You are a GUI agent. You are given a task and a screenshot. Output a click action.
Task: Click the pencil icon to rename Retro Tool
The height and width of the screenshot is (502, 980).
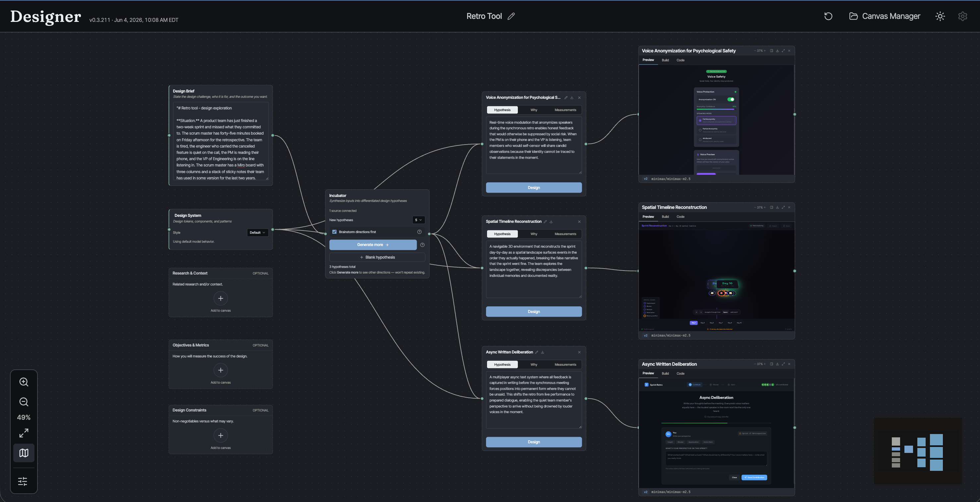pyautogui.click(x=511, y=16)
